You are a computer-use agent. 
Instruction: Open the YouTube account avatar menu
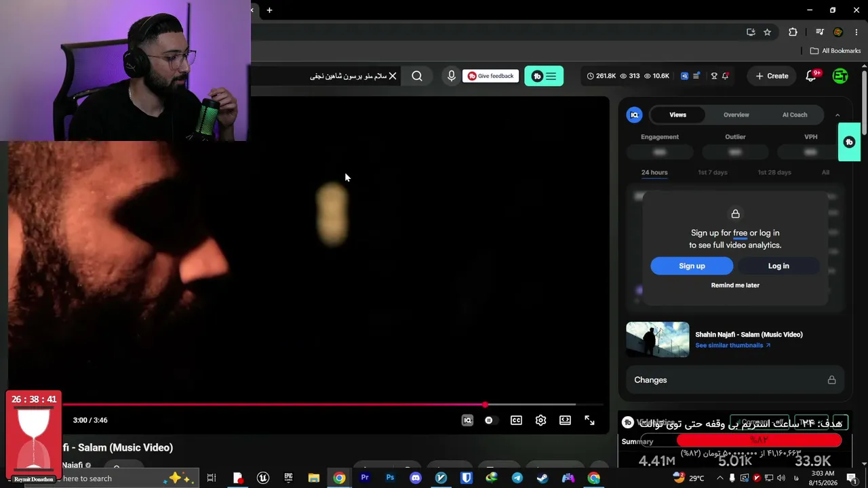840,76
